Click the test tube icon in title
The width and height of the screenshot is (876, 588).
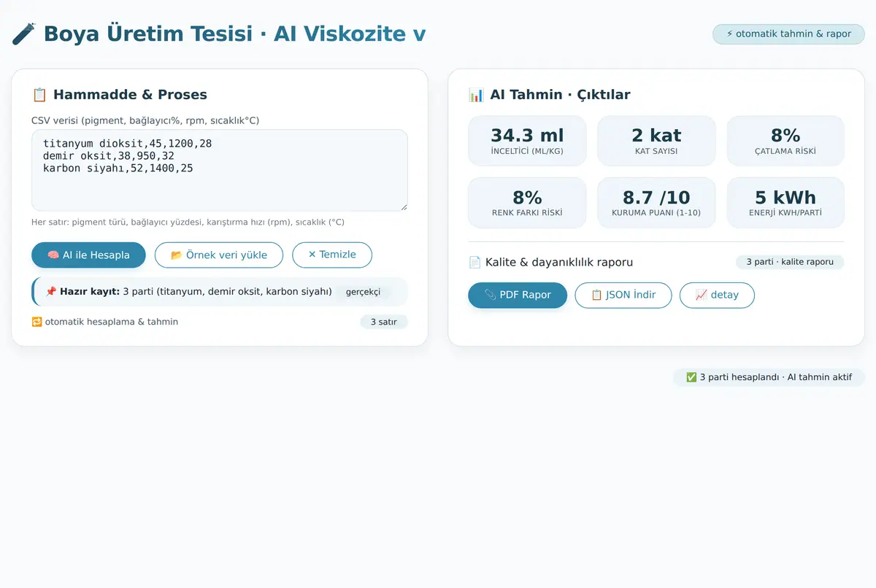[24, 34]
